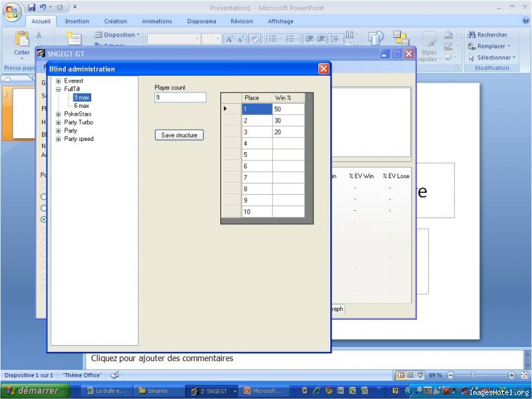Click the decrease indent icon
Image resolution: width=532 pixels, height=399 pixels.
pyautogui.click(x=309, y=39)
